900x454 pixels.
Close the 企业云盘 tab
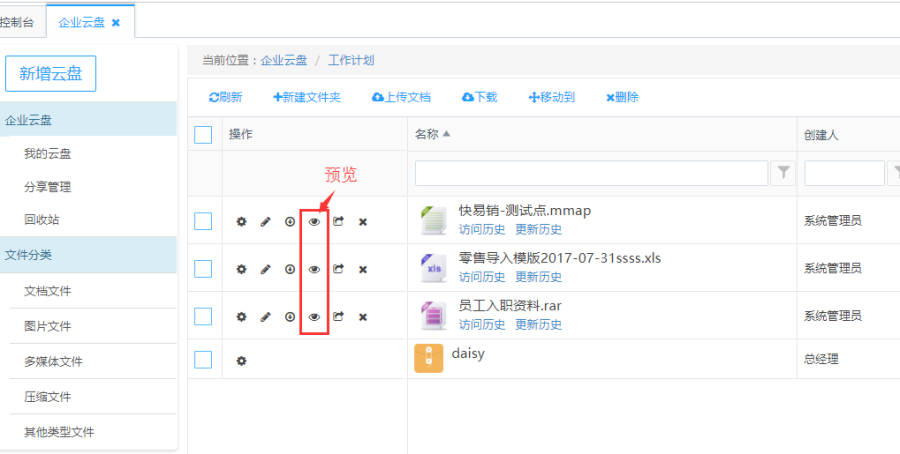(x=116, y=22)
